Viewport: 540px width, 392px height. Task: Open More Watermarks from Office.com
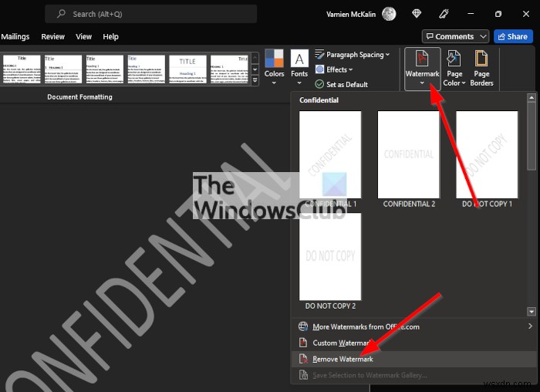point(413,326)
